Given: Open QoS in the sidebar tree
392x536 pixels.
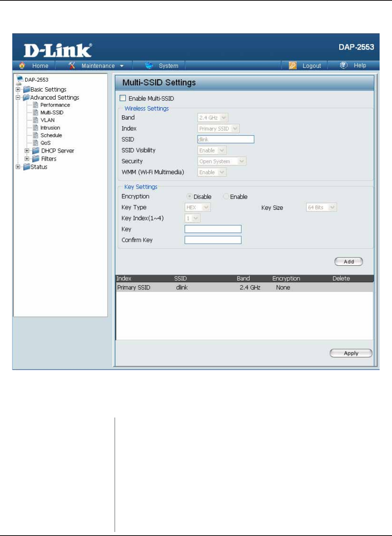Looking at the screenshot, I should pos(46,143).
